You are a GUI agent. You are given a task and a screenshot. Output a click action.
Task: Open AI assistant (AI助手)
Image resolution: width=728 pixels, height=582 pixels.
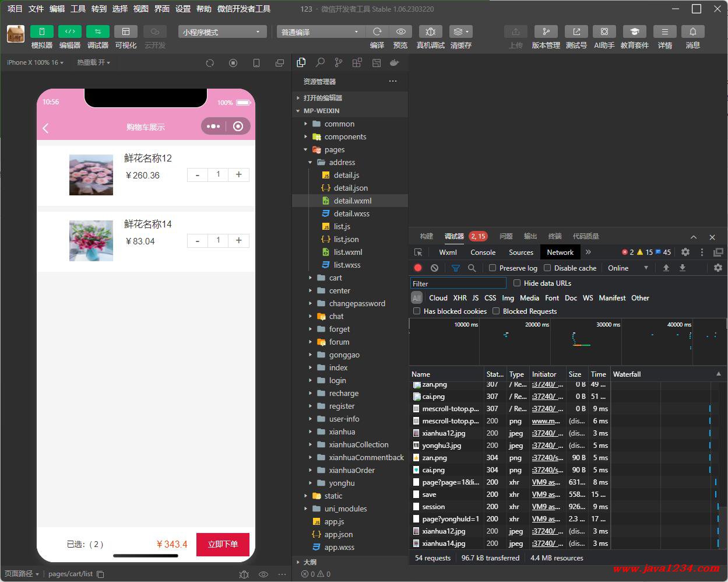604,31
